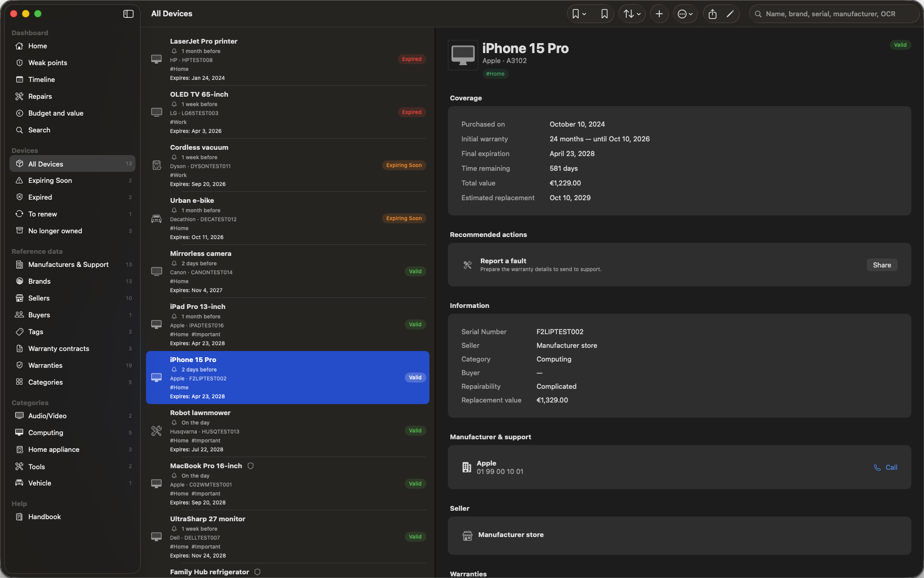Viewport: 924px width, 578px height.
Task: Open Tags in reference data
Action: click(72, 332)
